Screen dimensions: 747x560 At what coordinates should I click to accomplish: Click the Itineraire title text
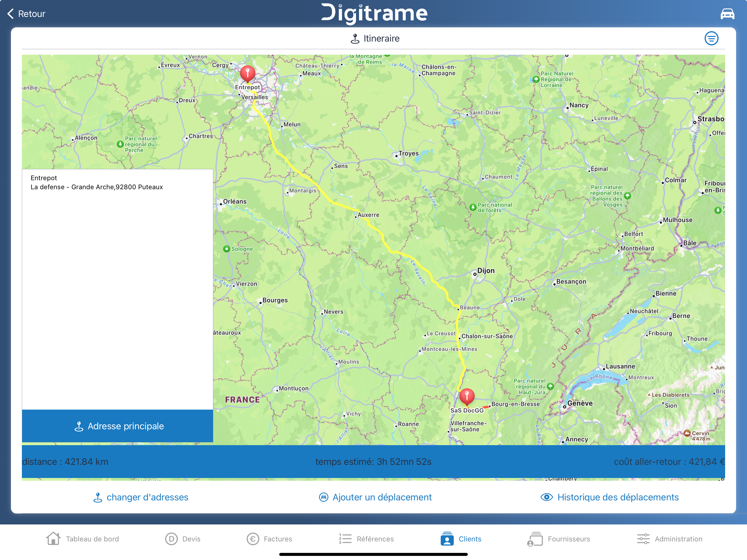click(x=381, y=39)
